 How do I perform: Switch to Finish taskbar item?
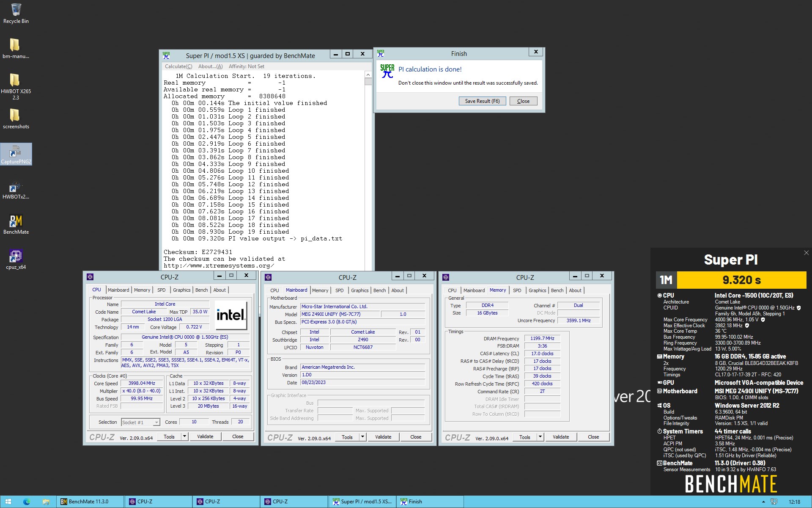pyautogui.click(x=430, y=502)
